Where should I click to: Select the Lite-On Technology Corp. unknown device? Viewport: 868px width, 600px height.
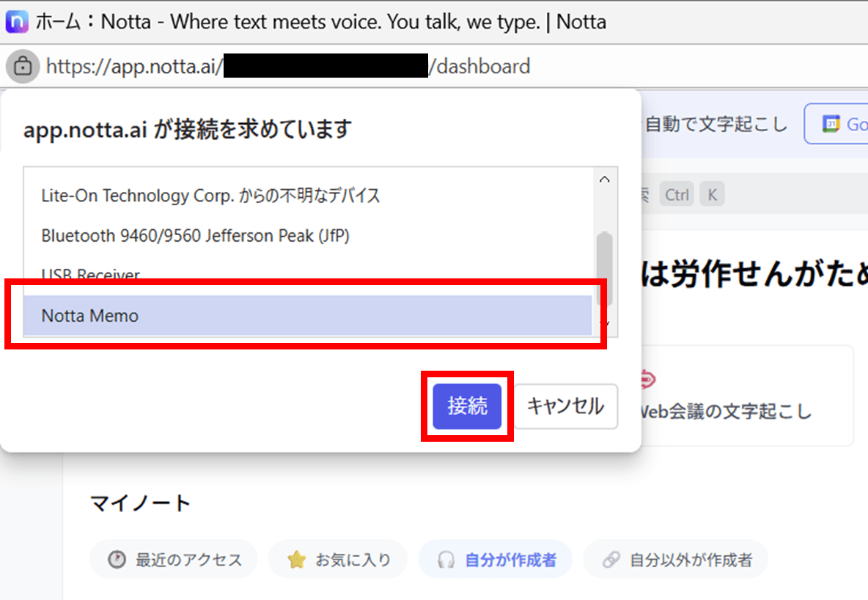(210, 196)
